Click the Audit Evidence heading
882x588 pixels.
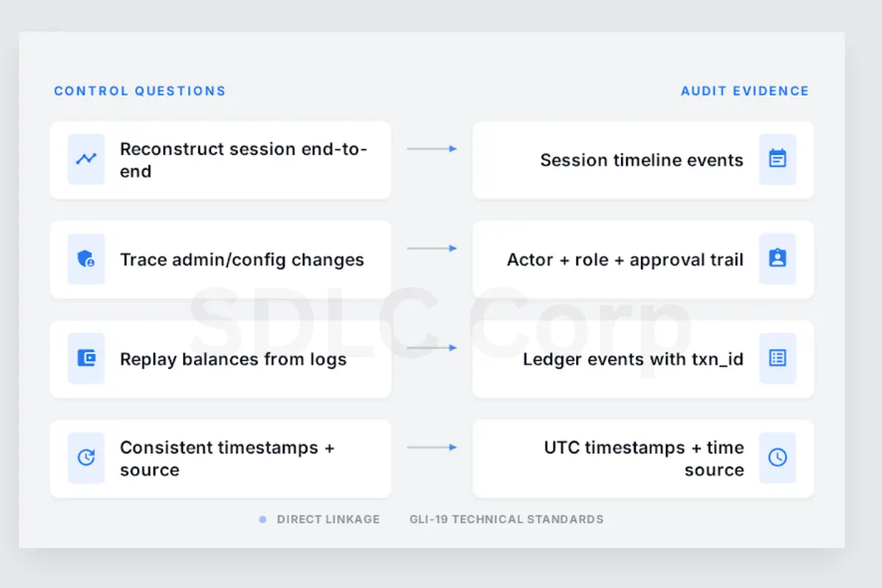tap(745, 91)
